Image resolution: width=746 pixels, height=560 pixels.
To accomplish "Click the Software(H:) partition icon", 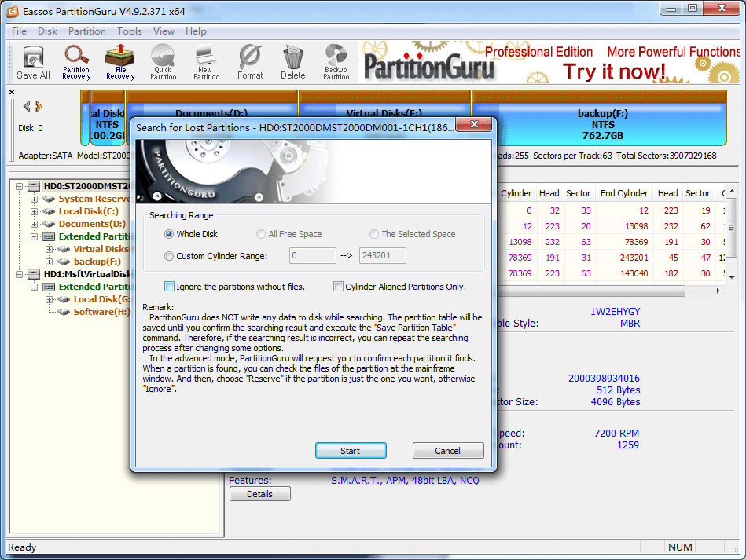I will point(64,312).
